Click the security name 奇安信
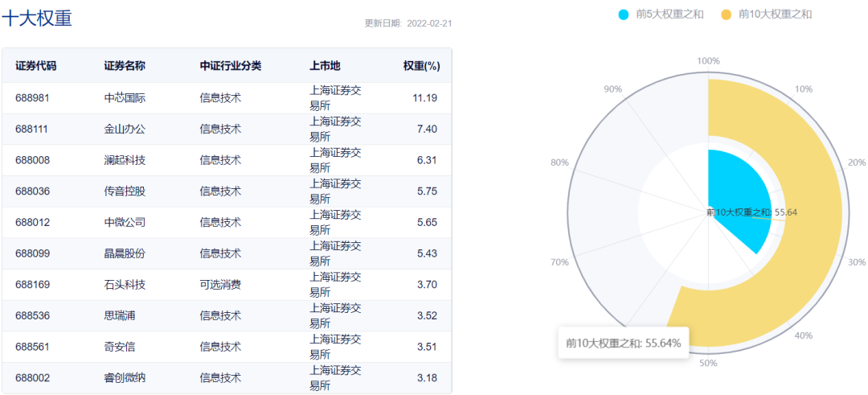 coord(120,347)
